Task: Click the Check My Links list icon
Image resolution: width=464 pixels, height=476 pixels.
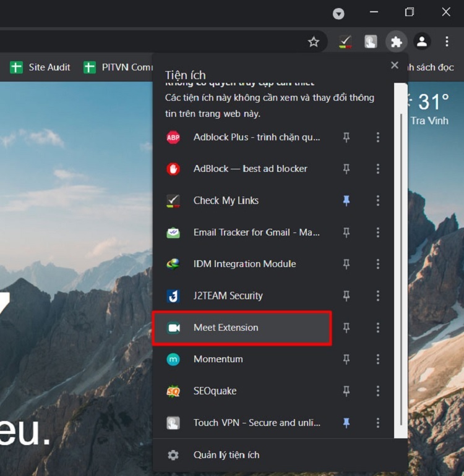Action: (x=173, y=201)
